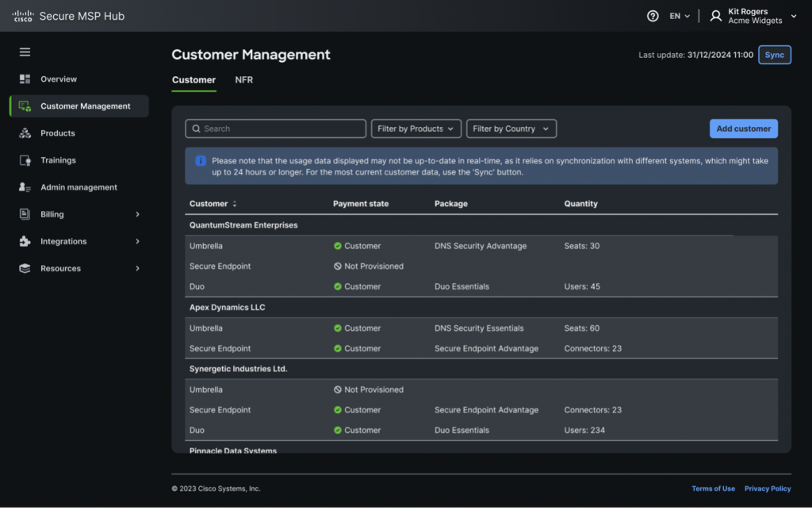812x510 pixels.
Task: Sort table by Customer column arrows
Action: pos(234,204)
